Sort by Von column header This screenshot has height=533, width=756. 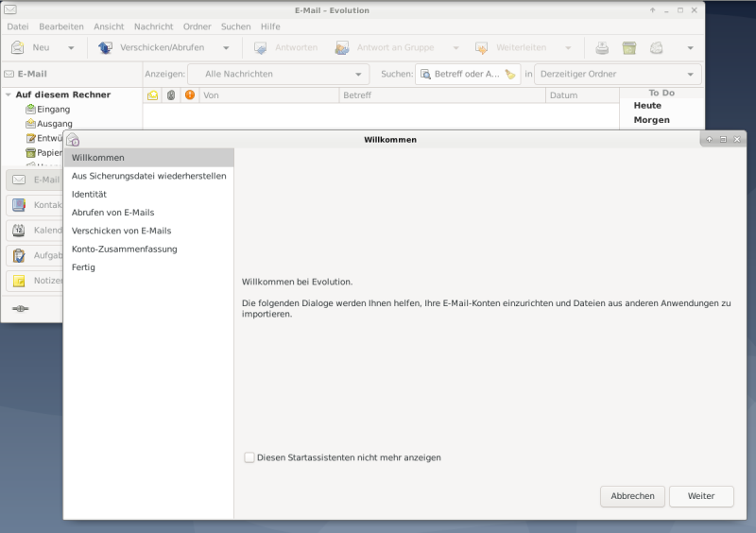269,95
